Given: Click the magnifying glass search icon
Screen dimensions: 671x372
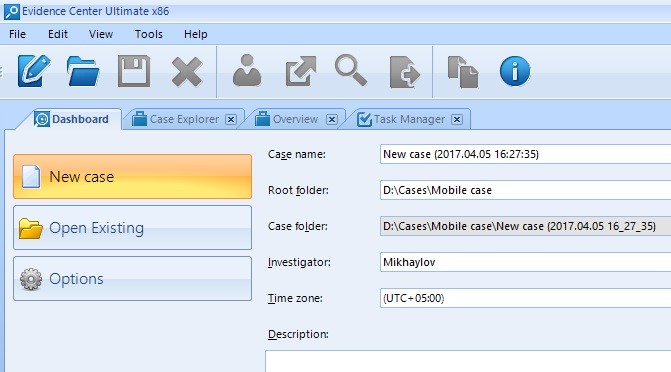Looking at the screenshot, I should [x=351, y=70].
